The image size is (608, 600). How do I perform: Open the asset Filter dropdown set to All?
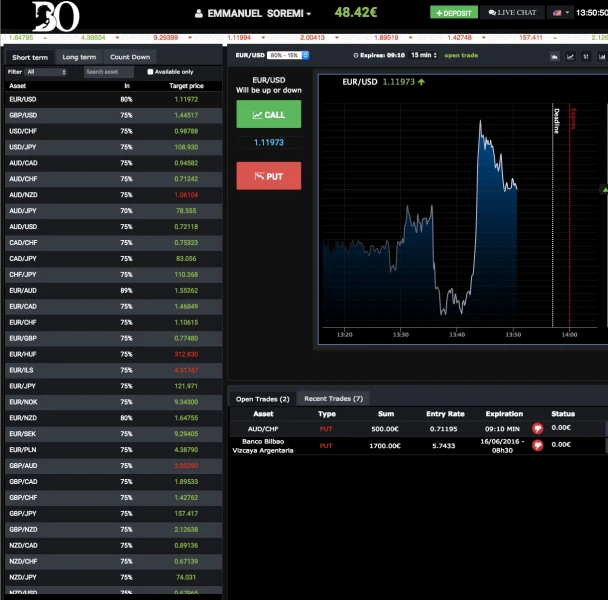click(x=47, y=72)
